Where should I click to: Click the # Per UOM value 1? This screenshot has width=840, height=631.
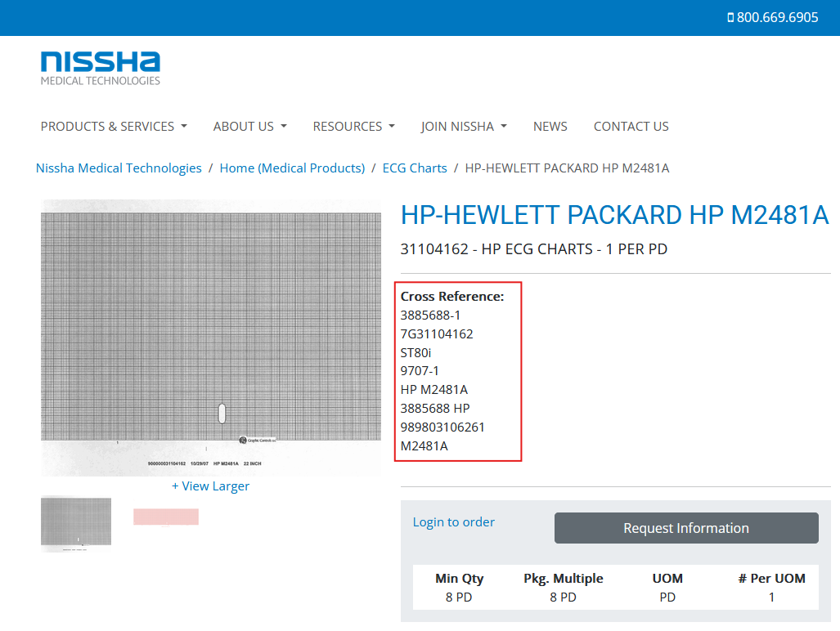pos(771,597)
